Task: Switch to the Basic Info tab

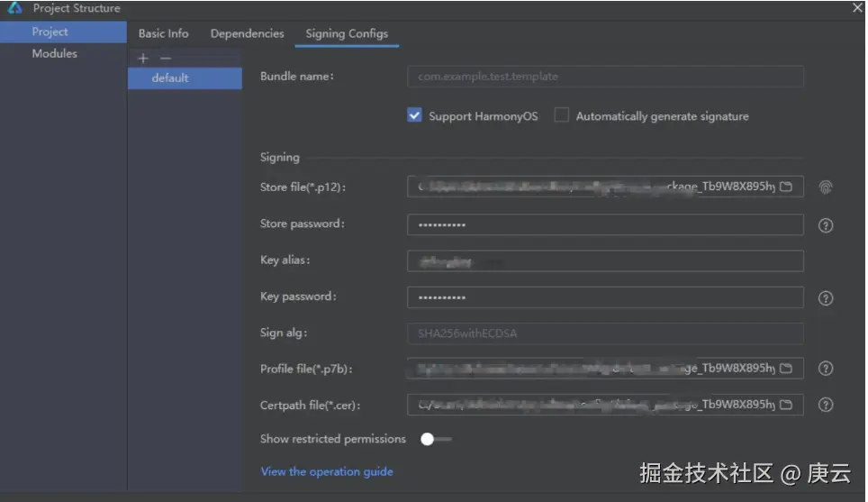Action: pyautogui.click(x=163, y=33)
